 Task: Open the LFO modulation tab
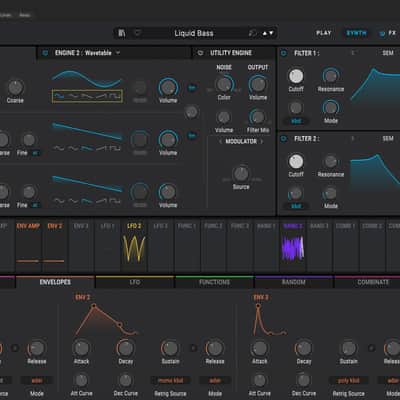coord(135,282)
